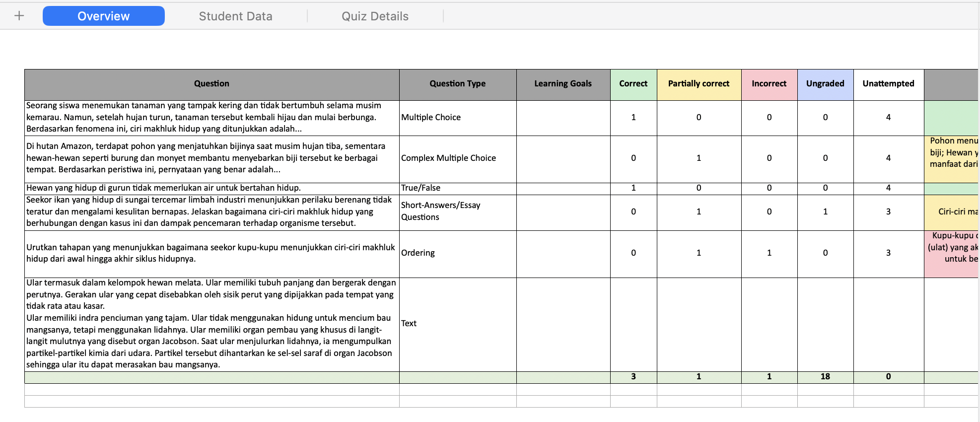Select the green Correct header cell
This screenshot has height=422, width=980.
point(633,84)
